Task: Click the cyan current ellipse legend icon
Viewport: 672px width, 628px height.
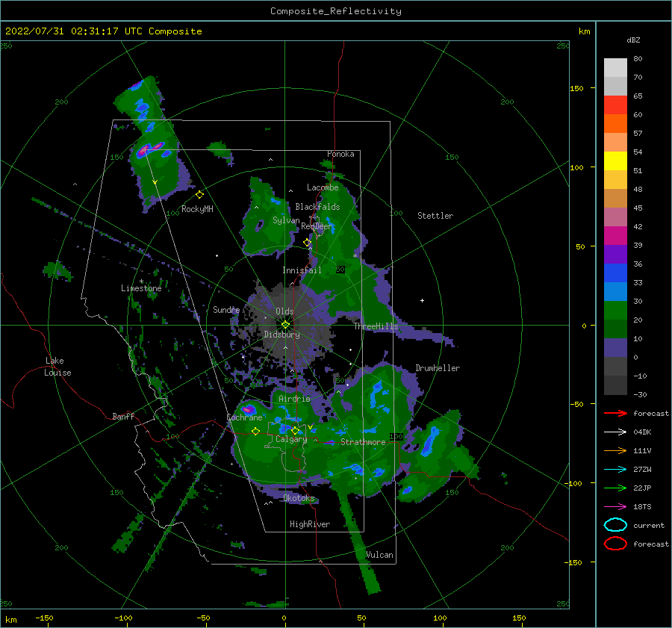Action: [615, 525]
